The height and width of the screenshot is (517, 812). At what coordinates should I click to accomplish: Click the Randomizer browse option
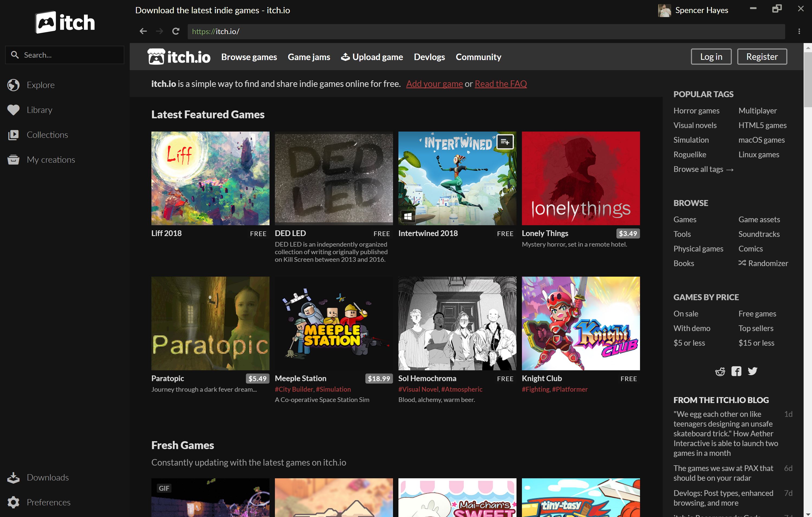tap(764, 263)
